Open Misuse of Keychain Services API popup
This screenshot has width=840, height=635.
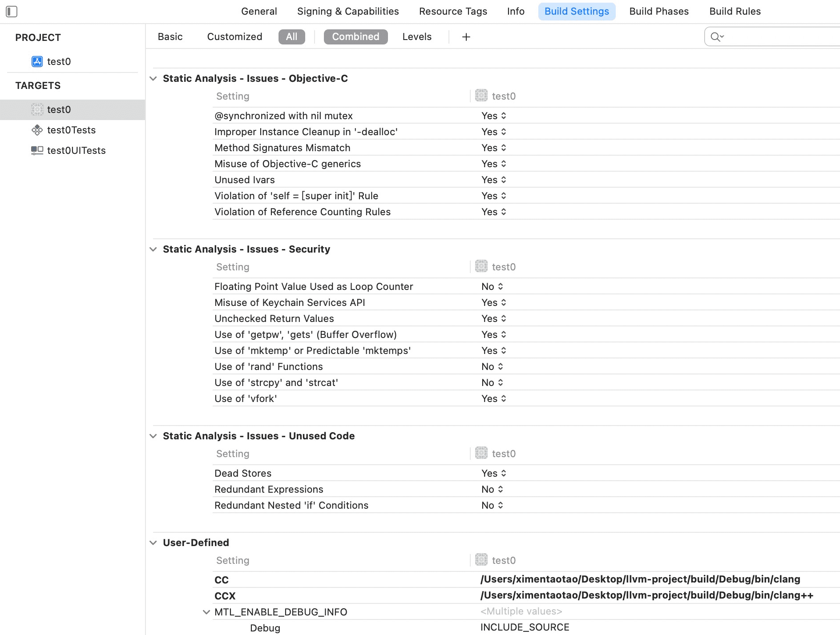[494, 302]
